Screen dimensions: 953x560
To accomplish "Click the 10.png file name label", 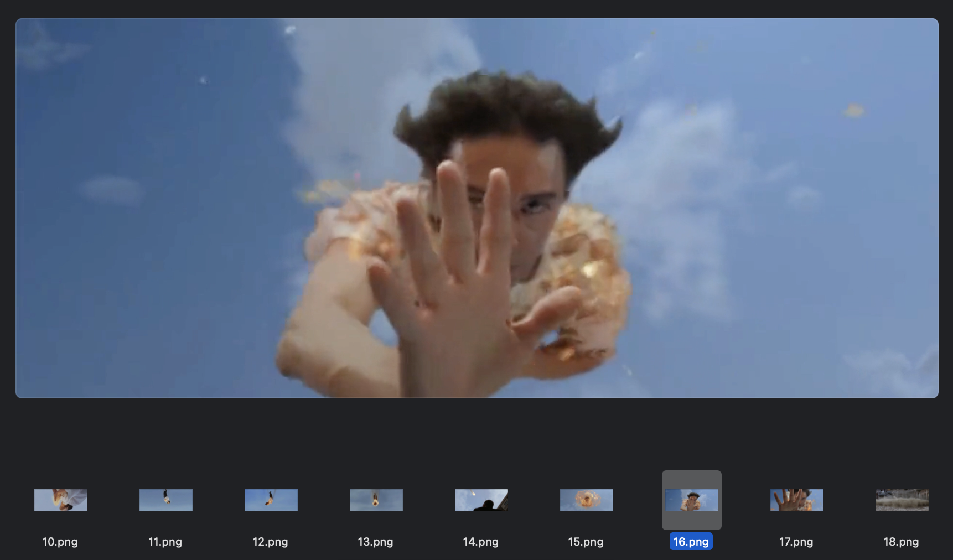I will tap(60, 542).
